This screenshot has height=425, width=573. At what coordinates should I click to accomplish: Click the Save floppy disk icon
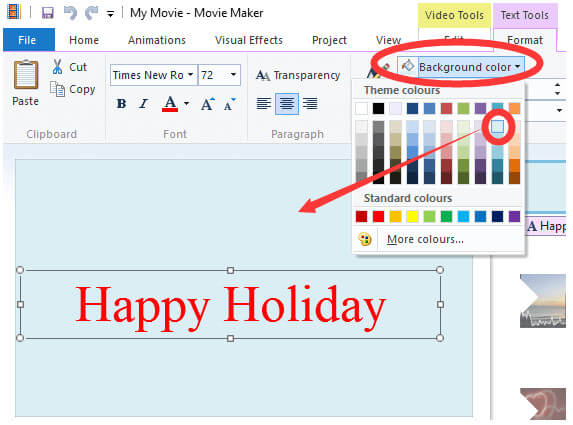(x=48, y=14)
